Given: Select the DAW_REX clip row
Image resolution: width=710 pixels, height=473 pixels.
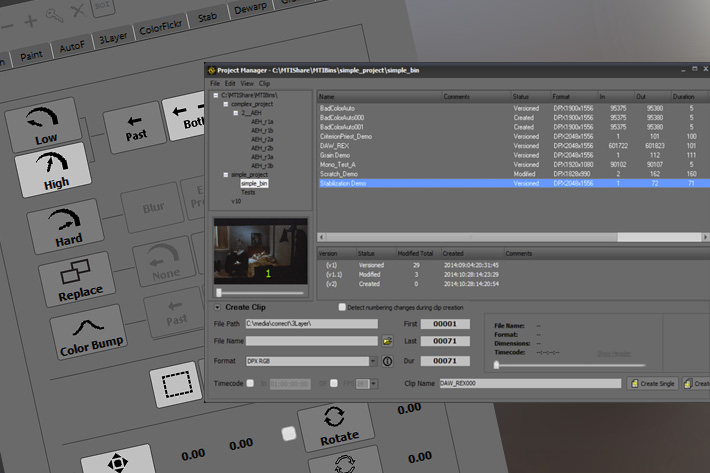Looking at the screenshot, I should tap(513, 146).
